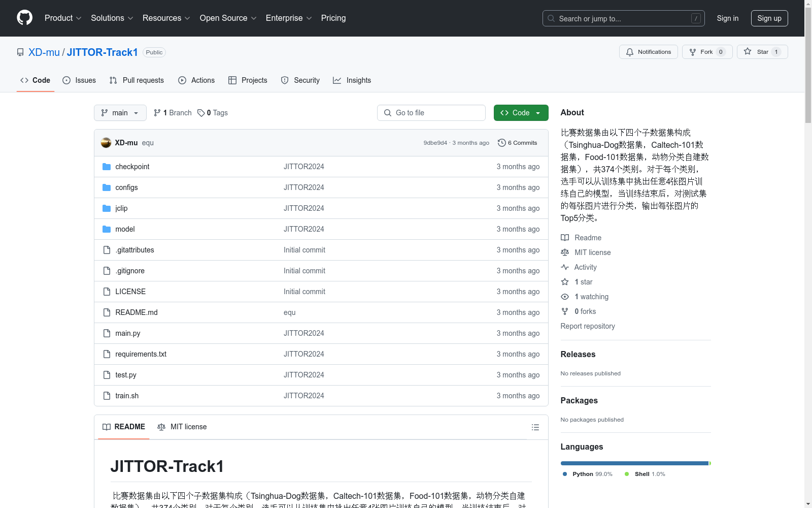
Task: Click the book icon beside Readme
Action: (565, 238)
